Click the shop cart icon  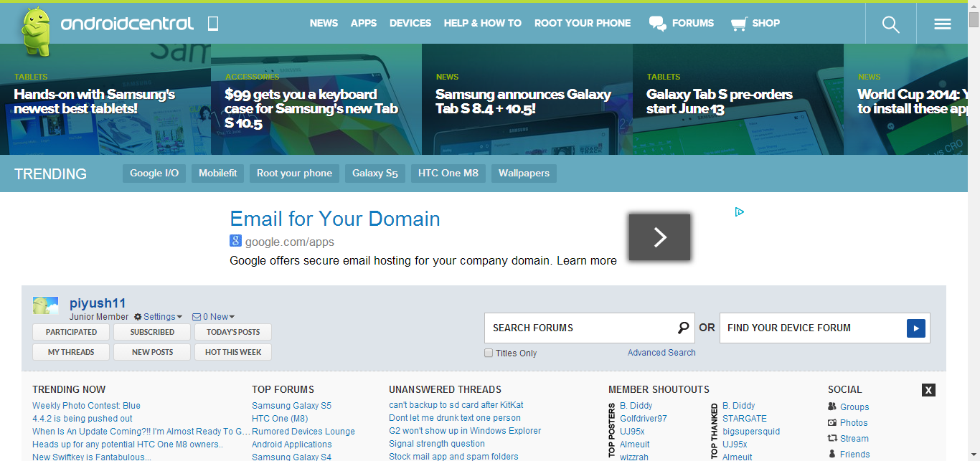[738, 24]
